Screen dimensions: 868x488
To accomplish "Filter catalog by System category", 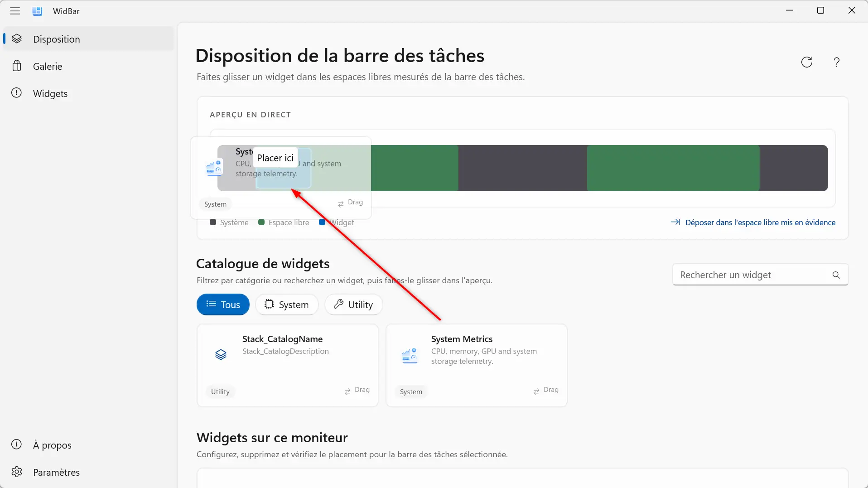I will 287,304.
